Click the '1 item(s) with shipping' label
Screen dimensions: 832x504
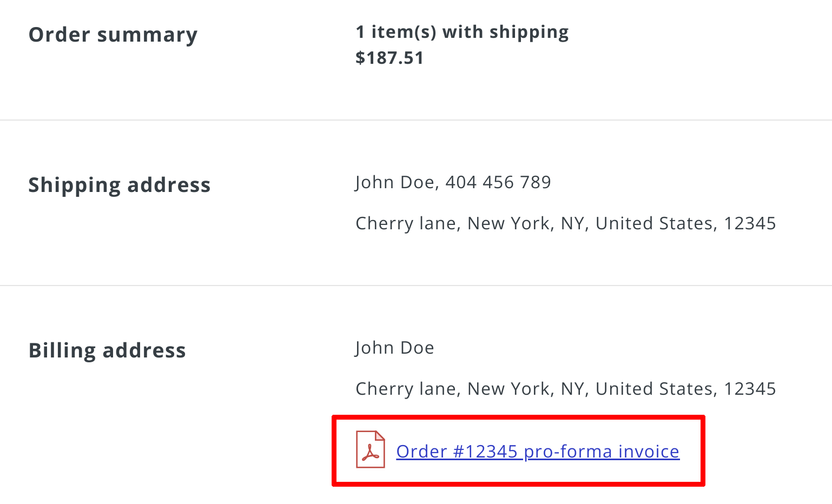pos(461,31)
